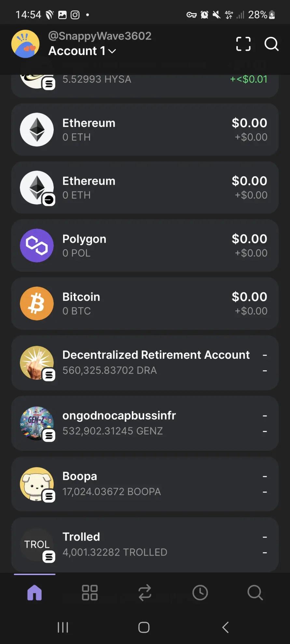The height and width of the screenshot is (644, 290).
Task: Select the Trolled token entry
Action: click(145, 544)
